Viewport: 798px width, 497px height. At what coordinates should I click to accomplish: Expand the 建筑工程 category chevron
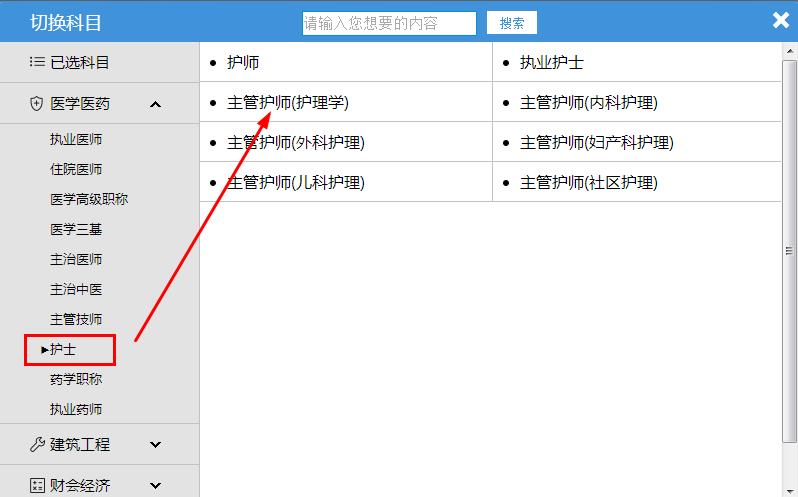pyautogui.click(x=155, y=444)
